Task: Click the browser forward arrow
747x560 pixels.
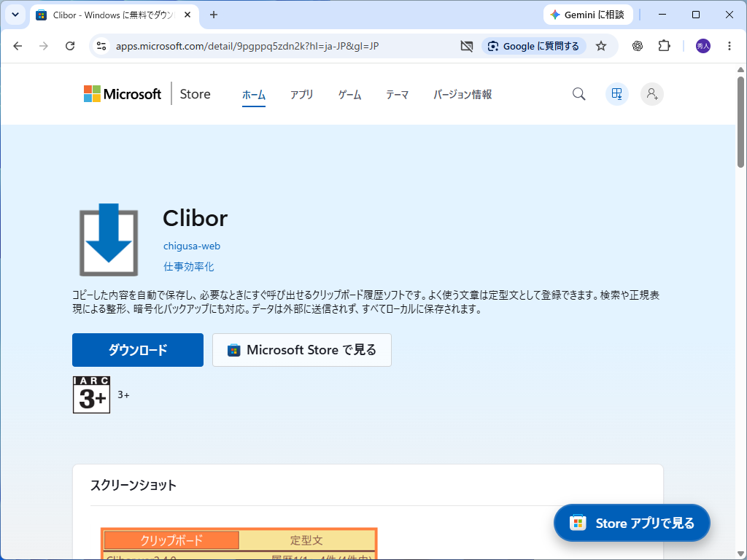Action: click(43, 46)
